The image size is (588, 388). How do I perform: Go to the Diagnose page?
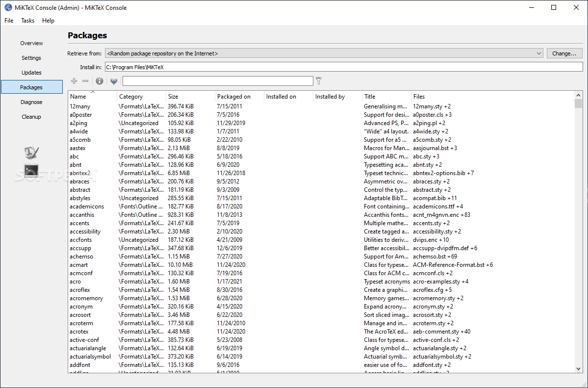point(31,102)
